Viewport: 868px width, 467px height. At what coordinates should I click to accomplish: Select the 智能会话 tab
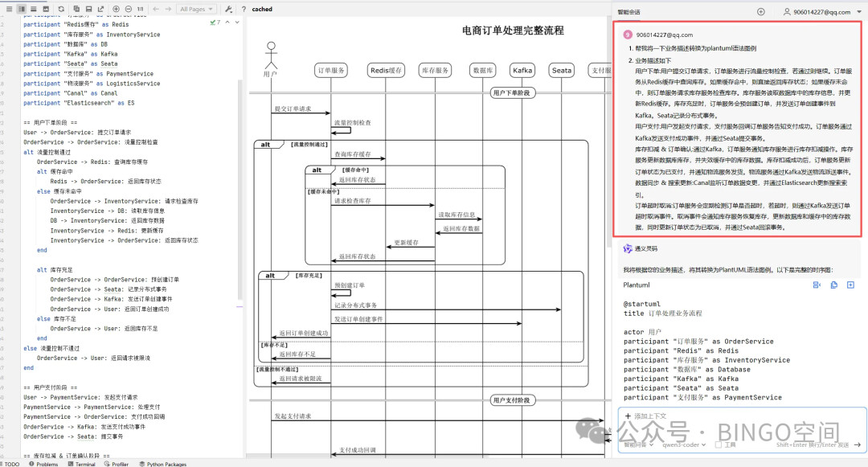point(628,11)
